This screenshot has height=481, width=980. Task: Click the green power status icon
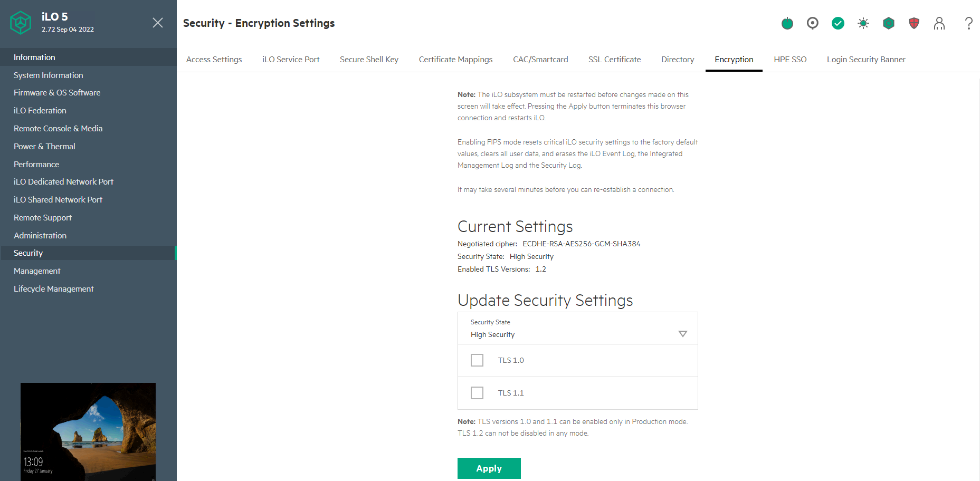(787, 23)
